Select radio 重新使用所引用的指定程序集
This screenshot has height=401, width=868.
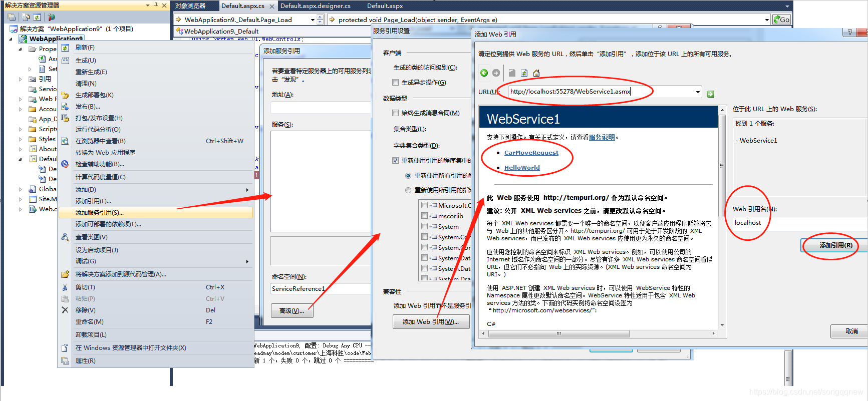pyautogui.click(x=408, y=190)
